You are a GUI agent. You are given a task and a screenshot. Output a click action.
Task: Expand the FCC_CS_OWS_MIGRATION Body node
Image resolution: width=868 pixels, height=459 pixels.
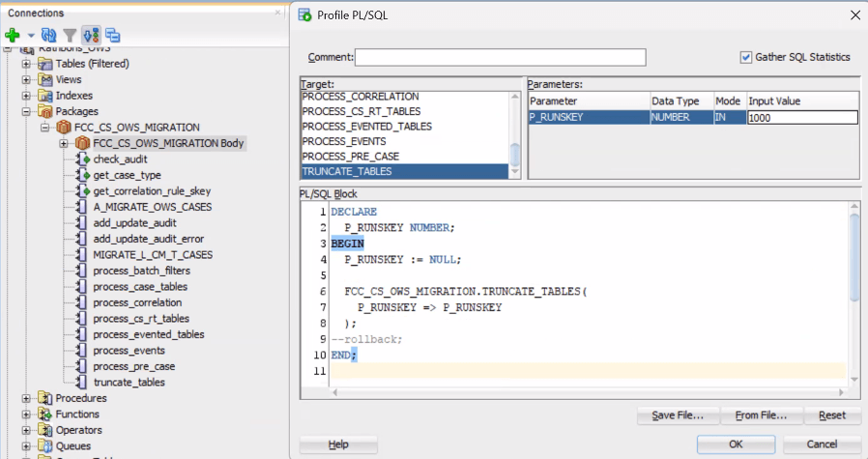(64, 143)
